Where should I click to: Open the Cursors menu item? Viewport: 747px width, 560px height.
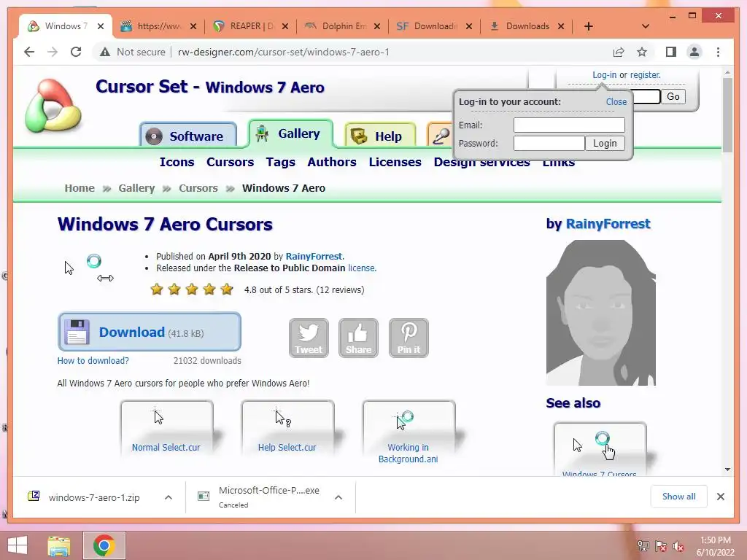pos(230,162)
